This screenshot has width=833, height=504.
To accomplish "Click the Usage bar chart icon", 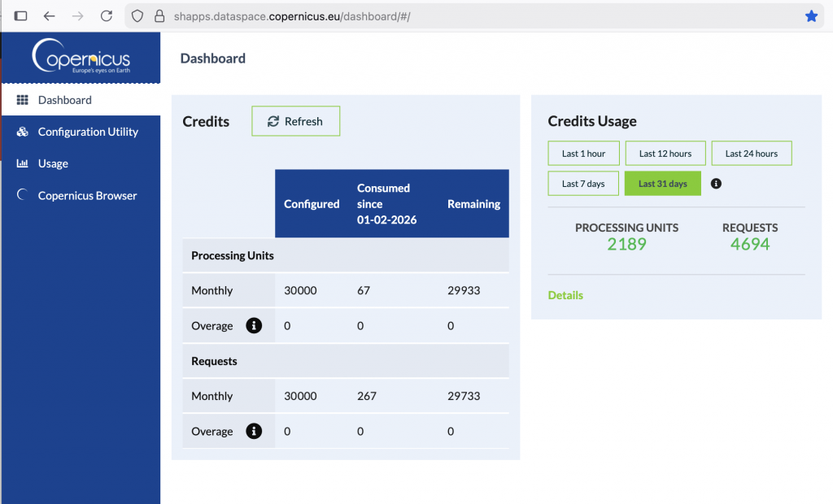I will point(22,163).
